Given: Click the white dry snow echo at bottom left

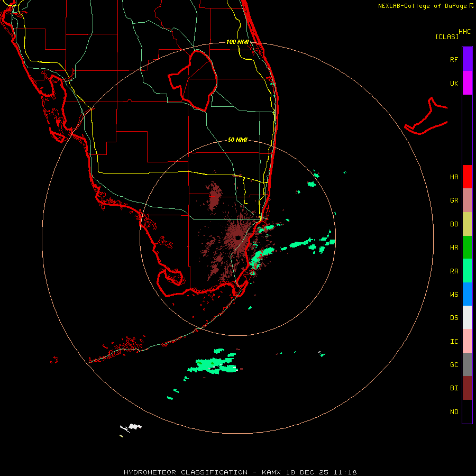Looking at the screenshot, I should 131,427.
